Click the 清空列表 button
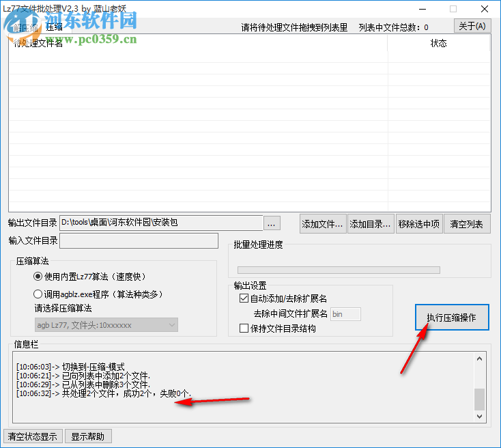This screenshot has width=501, height=448. click(467, 224)
